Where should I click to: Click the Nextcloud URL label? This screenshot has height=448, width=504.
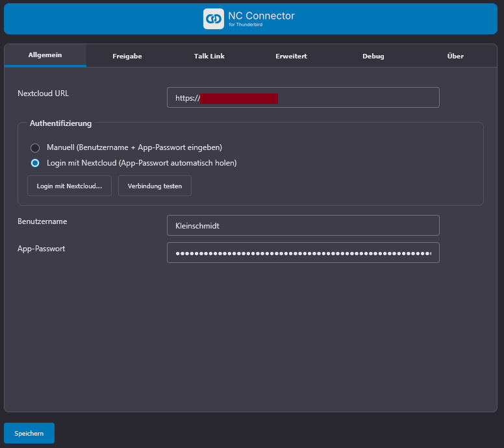click(x=43, y=93)
